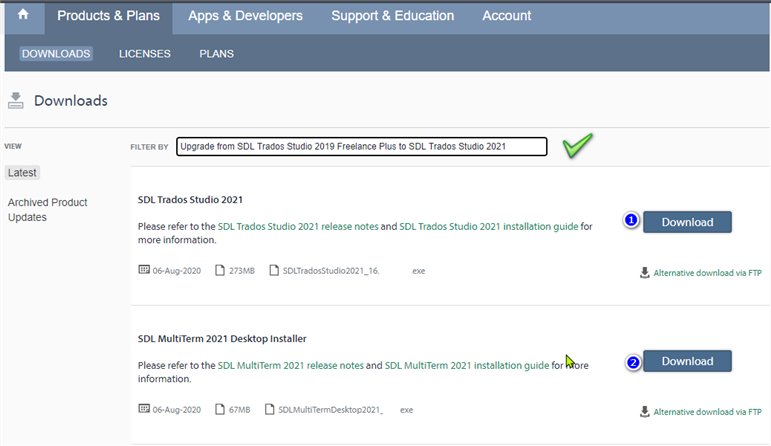Select the Latest view option

[22, 173]
